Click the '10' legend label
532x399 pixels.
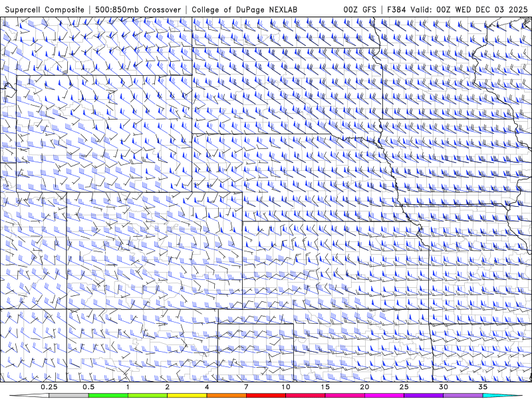[286, 387]
